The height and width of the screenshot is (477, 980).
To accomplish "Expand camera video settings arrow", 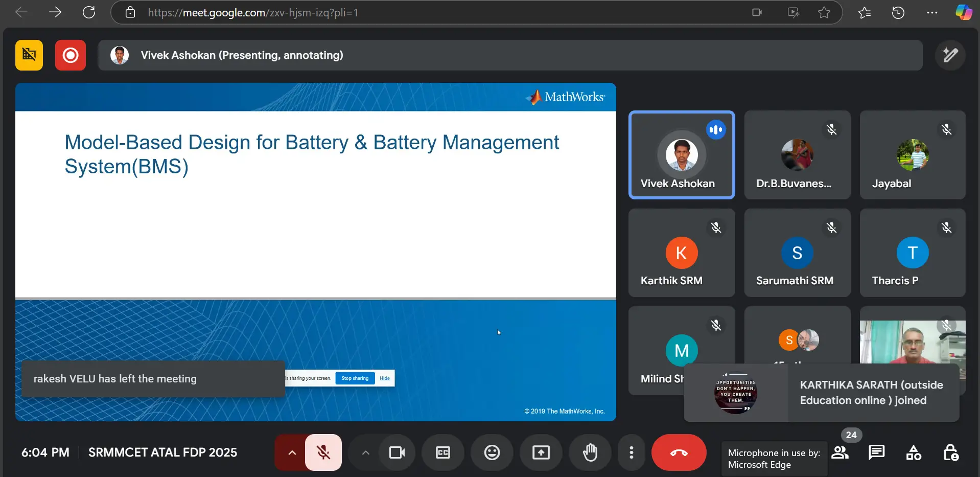I will [365, 452].
